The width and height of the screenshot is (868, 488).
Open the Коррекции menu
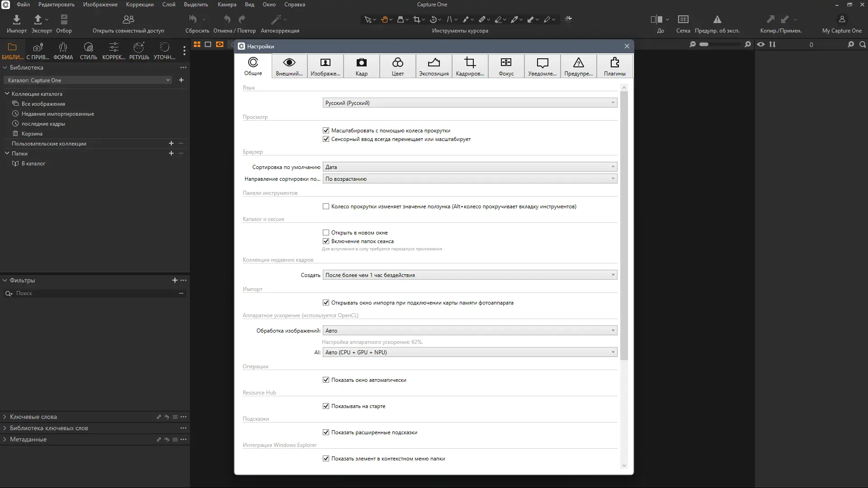click(140, 5)
